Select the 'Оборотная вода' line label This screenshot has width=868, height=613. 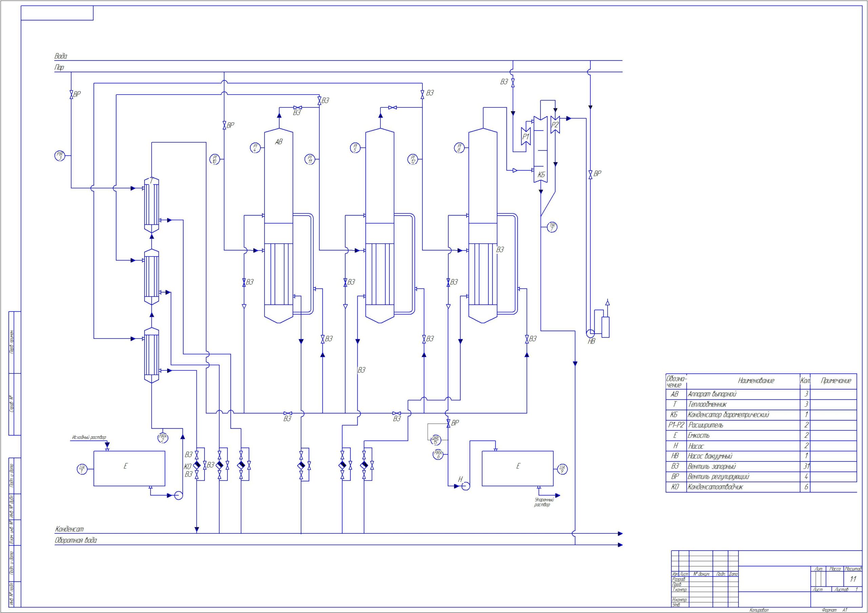click(76, 541)
